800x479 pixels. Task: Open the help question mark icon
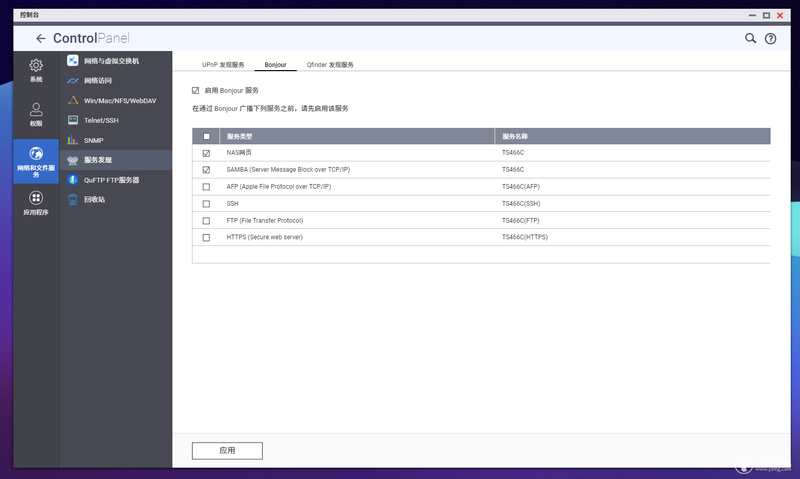[x=770, y=38]
